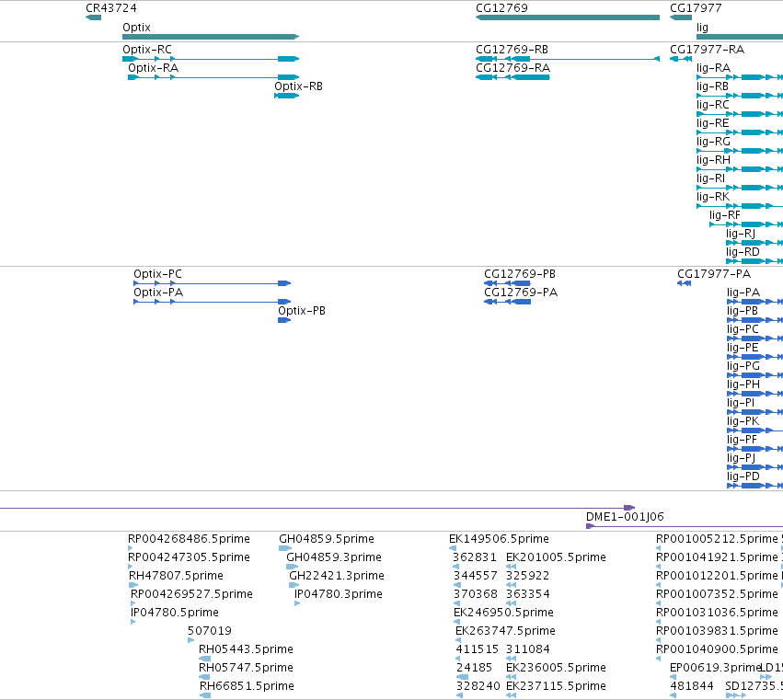This screenshot has width=783, height=700.
Task: Click polypeptide lig-PK
Action: coord(755,430)
